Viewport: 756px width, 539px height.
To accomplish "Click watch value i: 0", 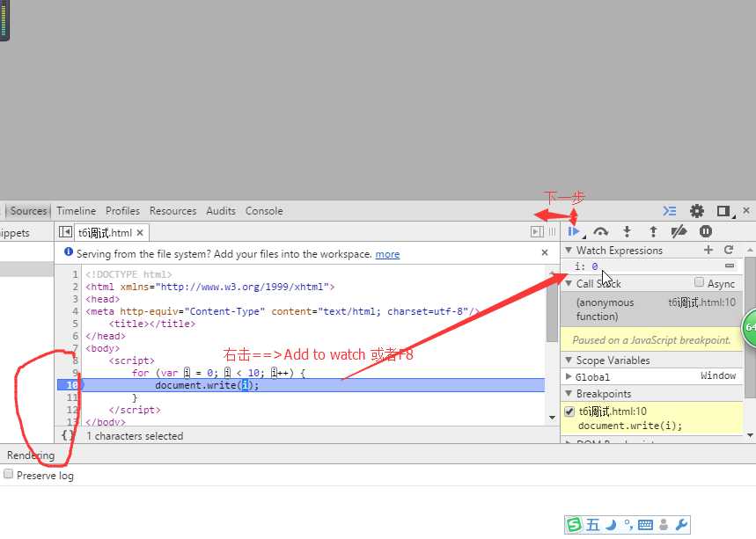I will (x=586, y=266).
